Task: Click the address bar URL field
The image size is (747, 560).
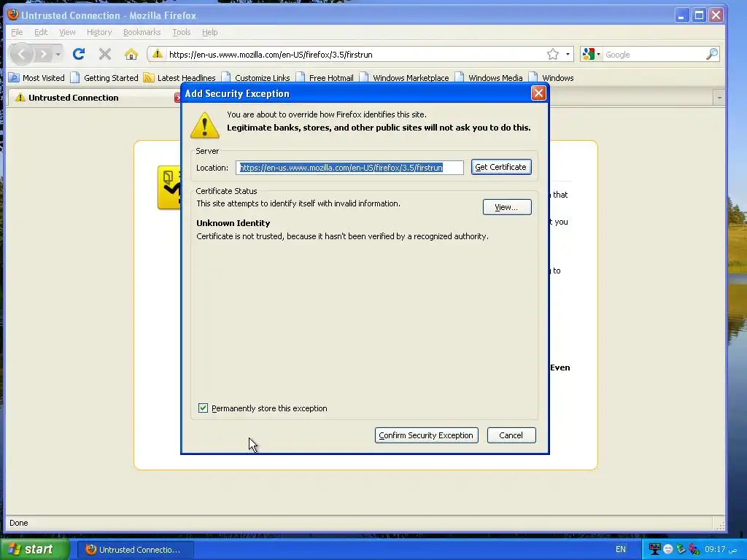Action: click(355, 54)
